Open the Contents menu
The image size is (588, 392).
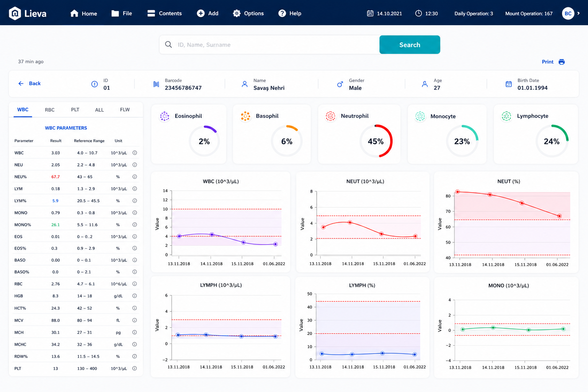(x=165, y=13)
